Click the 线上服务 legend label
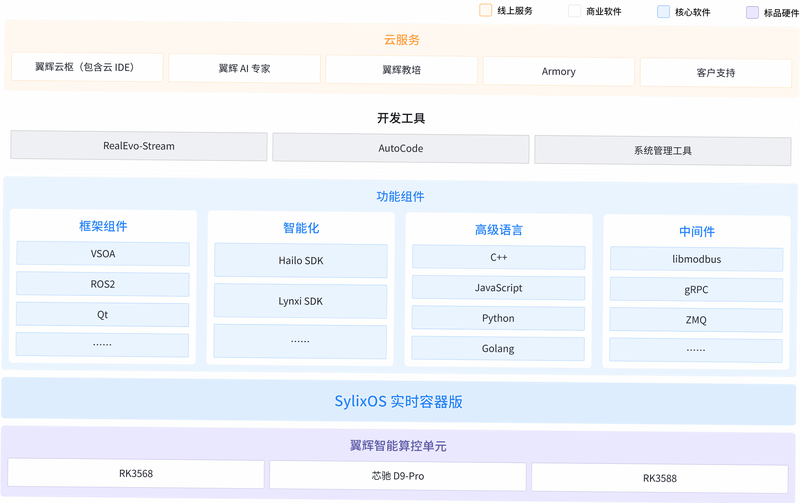 coord(515,11)
